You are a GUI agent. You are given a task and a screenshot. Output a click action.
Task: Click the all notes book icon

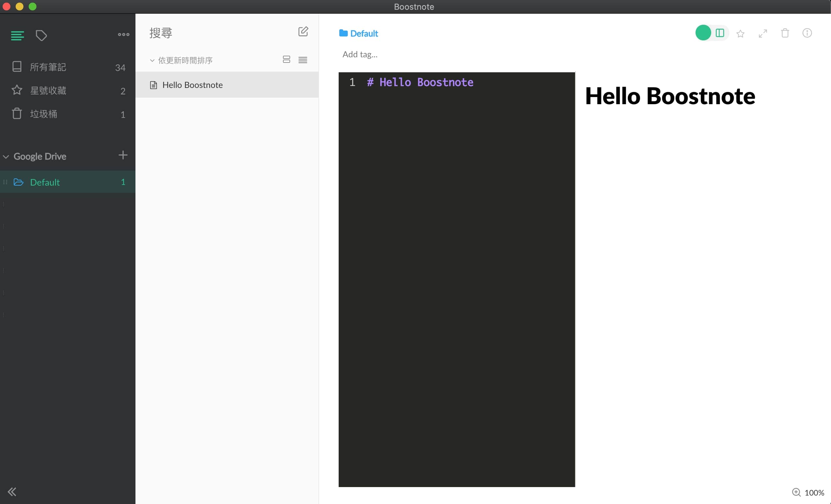click(x=17, y=66)
